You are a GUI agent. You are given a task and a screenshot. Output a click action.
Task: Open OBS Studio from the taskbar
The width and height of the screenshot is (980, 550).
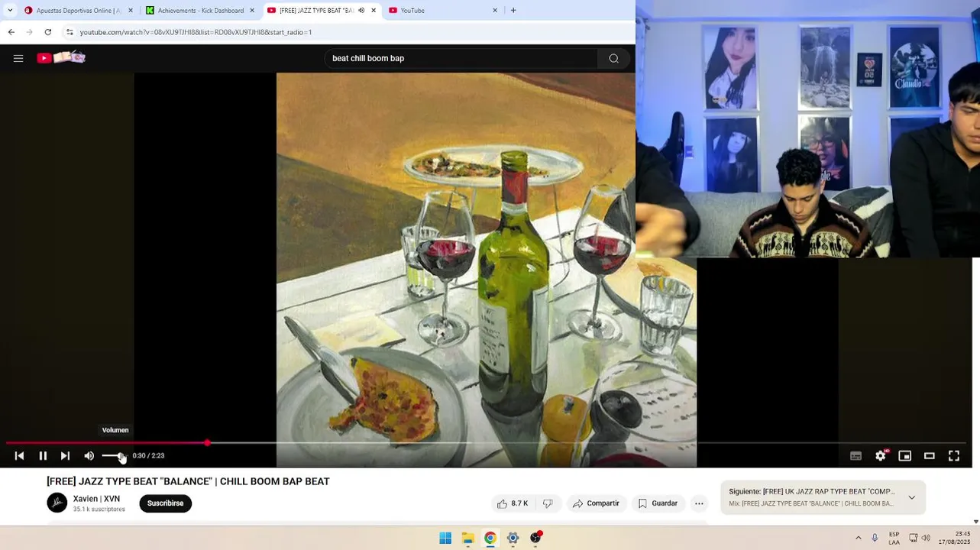tap(535, 538)
